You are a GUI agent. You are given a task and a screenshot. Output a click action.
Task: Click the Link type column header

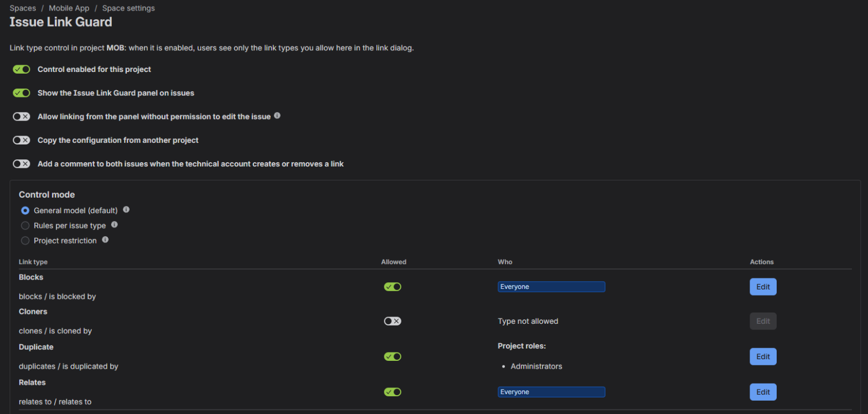[33, 262]
